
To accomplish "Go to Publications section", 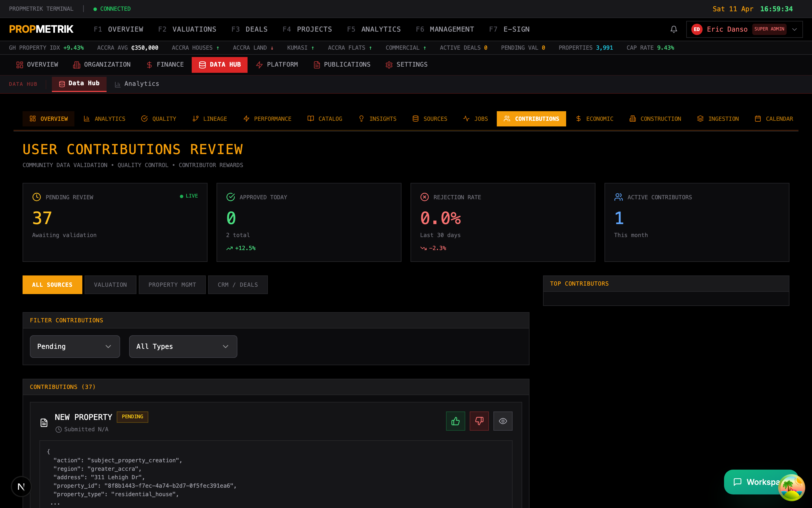I will click(342, 65).
